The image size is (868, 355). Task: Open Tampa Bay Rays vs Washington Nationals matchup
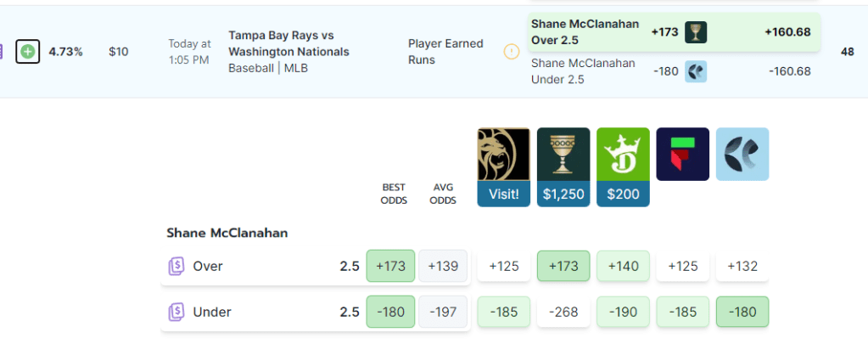(288, 44)
